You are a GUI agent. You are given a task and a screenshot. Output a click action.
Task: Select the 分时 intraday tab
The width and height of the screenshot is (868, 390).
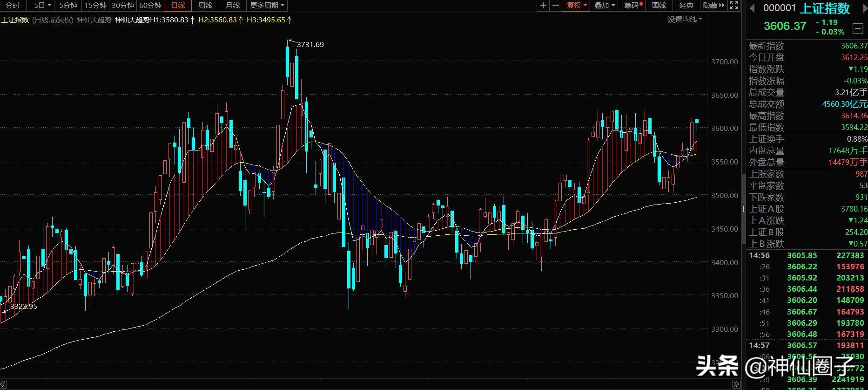coord(13,6)
